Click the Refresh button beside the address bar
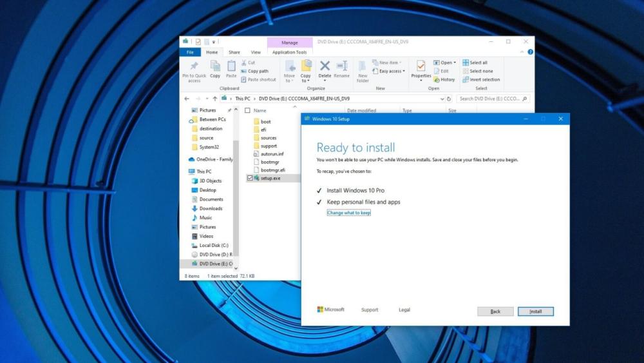This screenshot has width=644, height=363. (449, 99)
